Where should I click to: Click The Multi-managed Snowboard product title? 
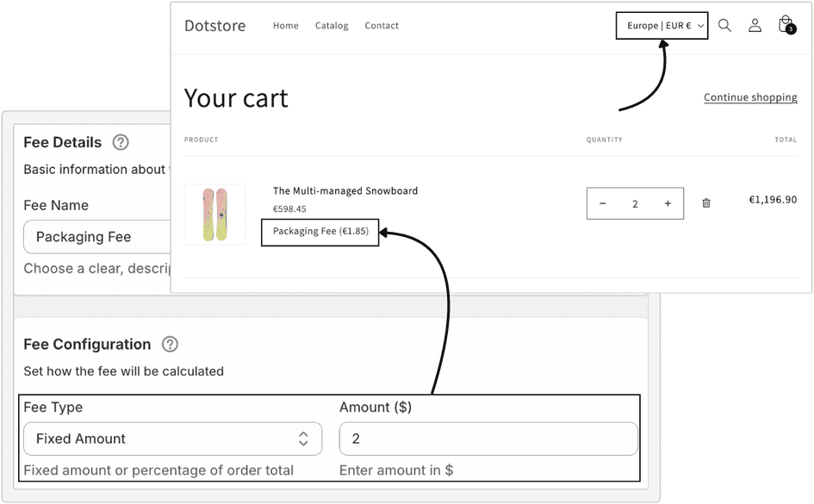coord(345,190)
